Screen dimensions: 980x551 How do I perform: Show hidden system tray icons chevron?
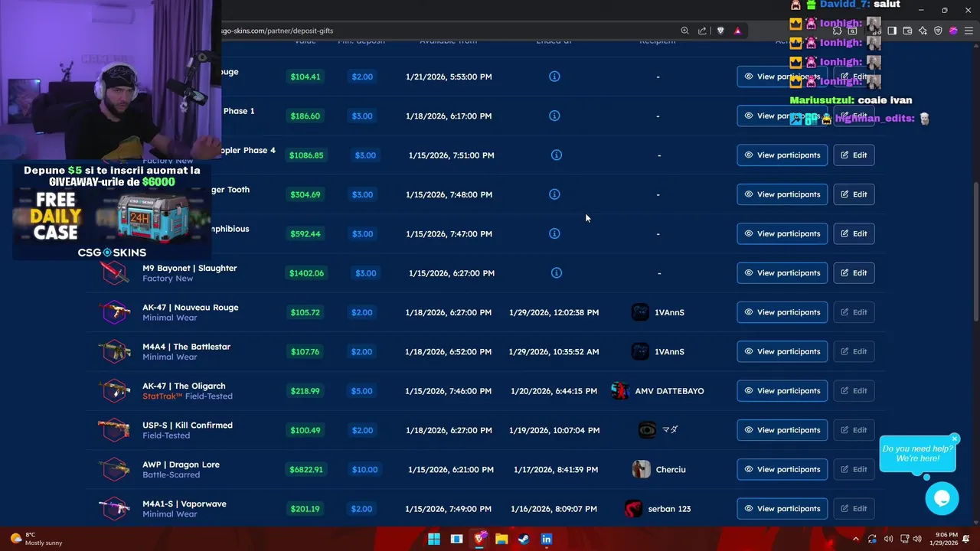tap(856, 539)
